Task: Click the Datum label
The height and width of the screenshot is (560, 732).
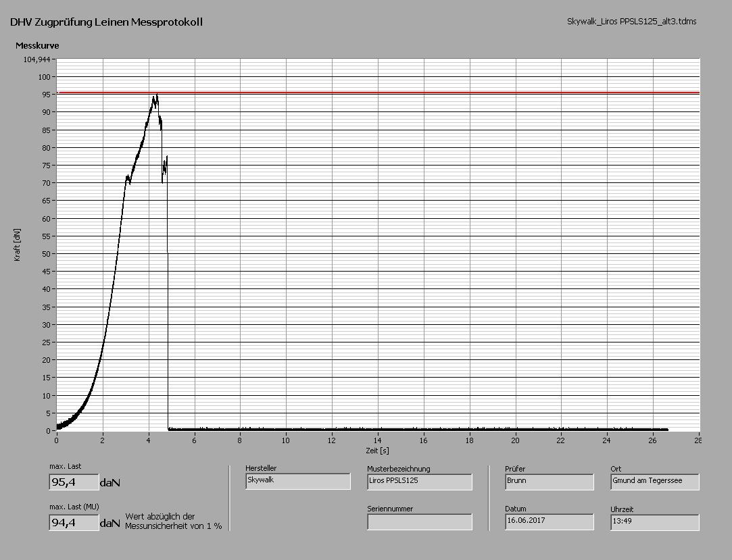Action: pyautogui.click(x=516, y=509)
